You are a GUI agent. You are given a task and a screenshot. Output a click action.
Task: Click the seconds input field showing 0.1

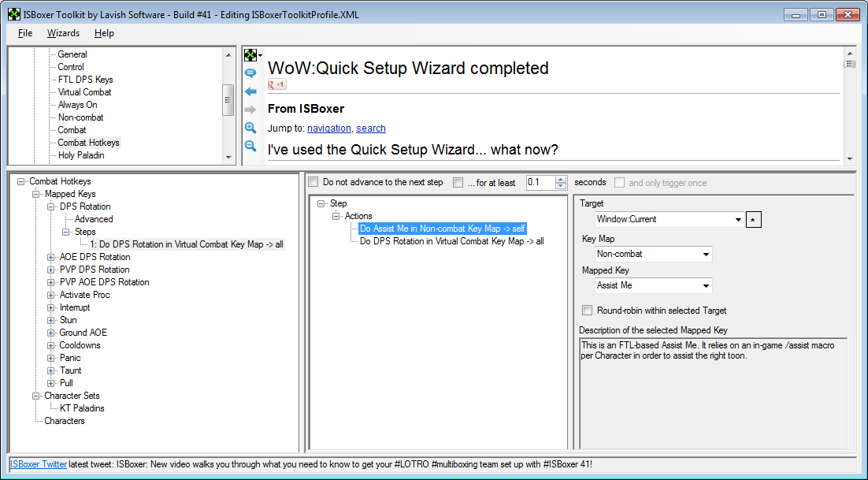(540, 182)
